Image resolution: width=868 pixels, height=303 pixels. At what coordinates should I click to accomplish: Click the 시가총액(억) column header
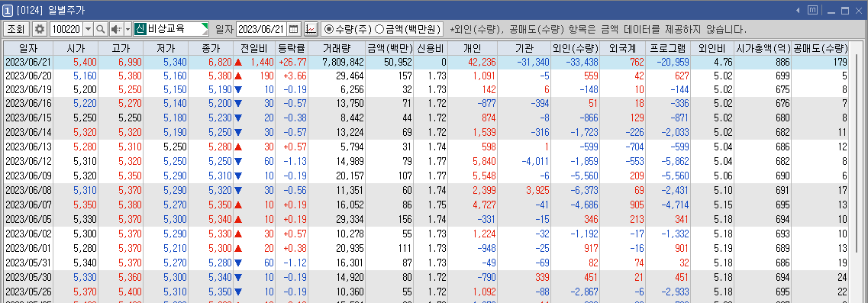click(763, 48)
